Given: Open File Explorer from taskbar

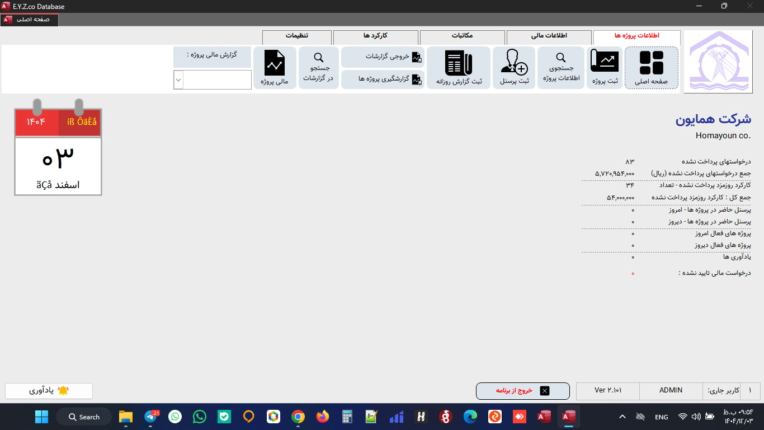Looking at the screenshot, I should point(126,417).
